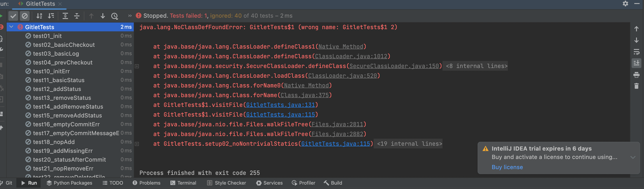Sort tests alphabetically icon
The height and width of the screenshot is (189, 644).
[39, 16]
